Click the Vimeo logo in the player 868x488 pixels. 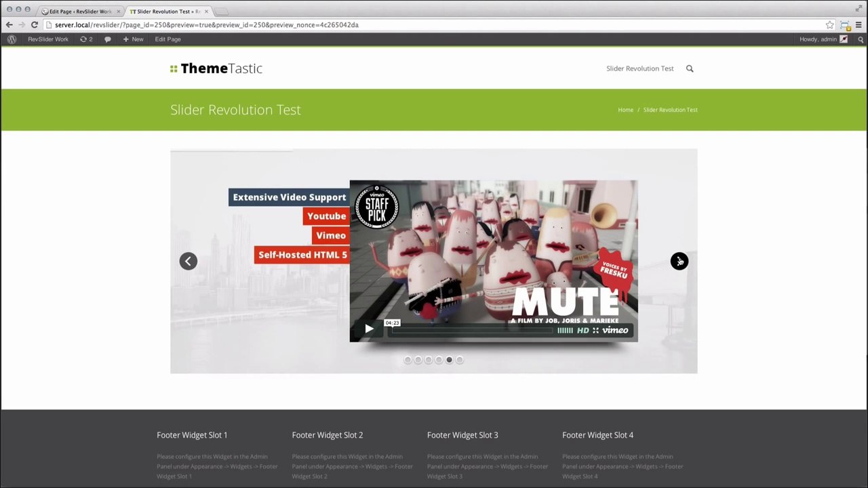[616, 330]
